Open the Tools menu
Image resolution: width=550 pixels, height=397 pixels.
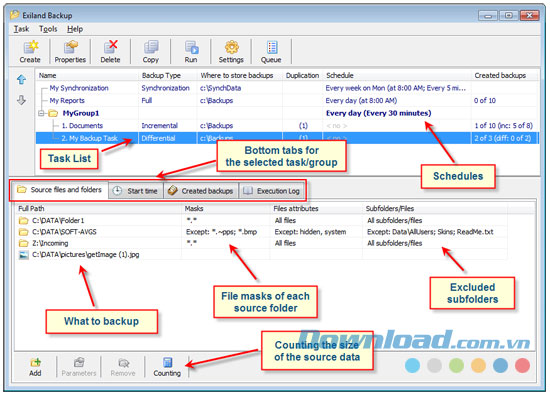point(48,29)
